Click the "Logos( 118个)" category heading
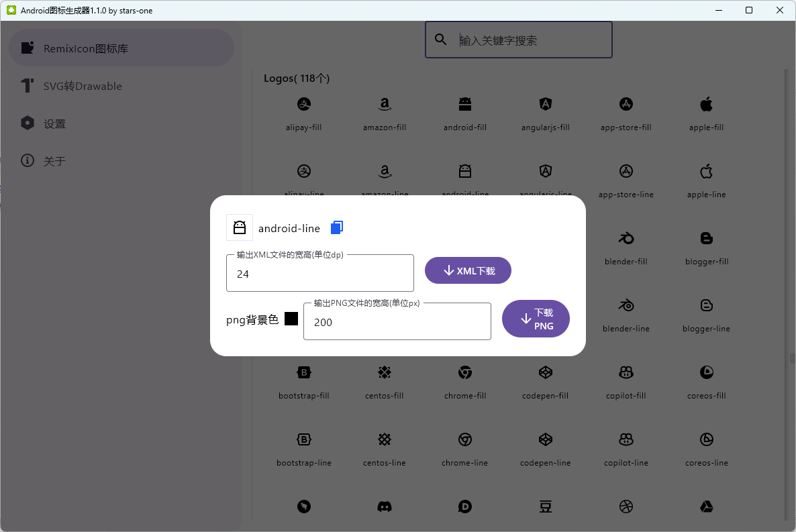Image resolution: width=796 pixels, height=532 pixels. tap(297, 78)
